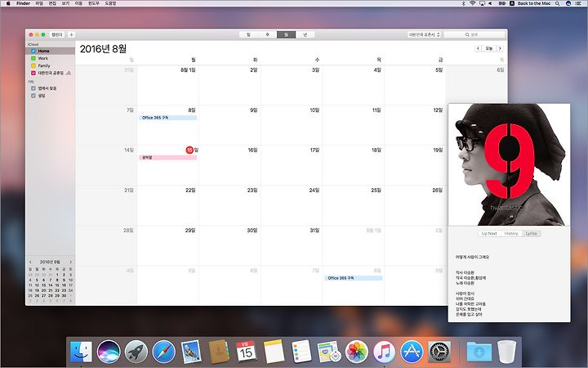Open the Up Next tab in iTunes panel
The image size is (588, 368).
point(489,233)
